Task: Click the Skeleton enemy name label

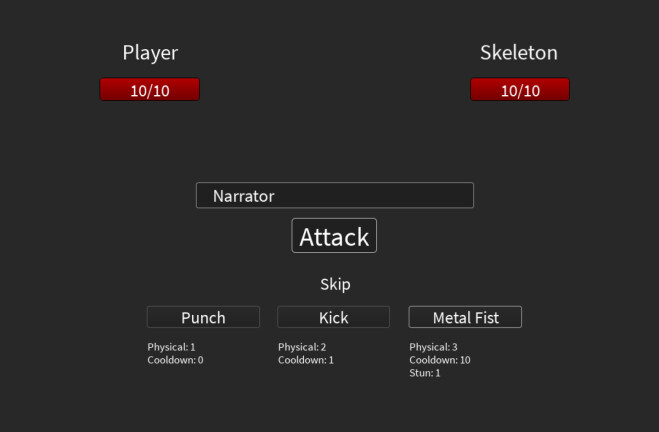Action: pyautogui.click(x=519, y=53)
